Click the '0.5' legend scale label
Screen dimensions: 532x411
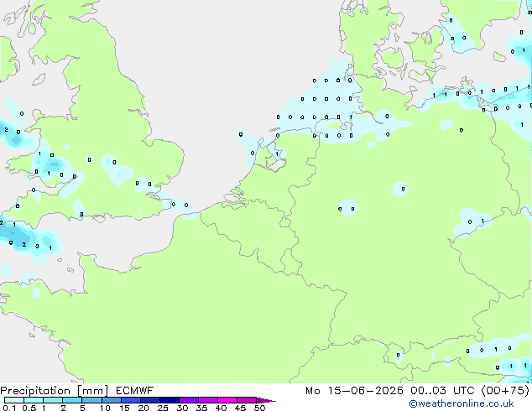coord(29,408)
